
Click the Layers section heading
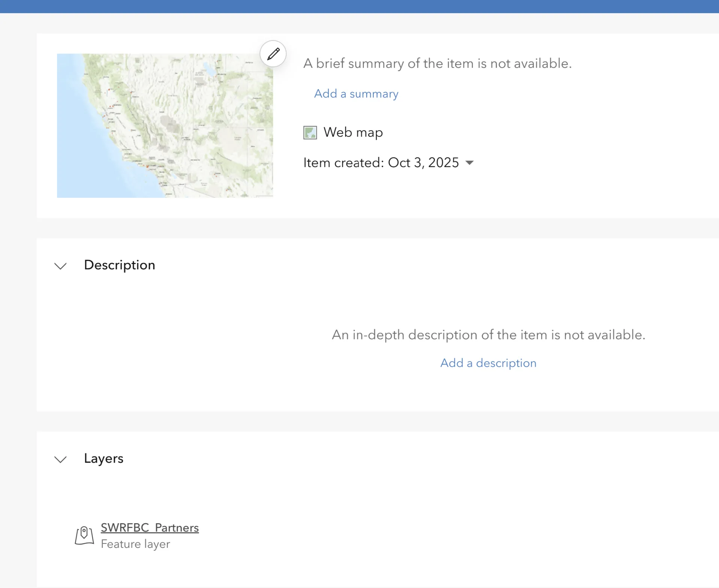tap(104, 458)
